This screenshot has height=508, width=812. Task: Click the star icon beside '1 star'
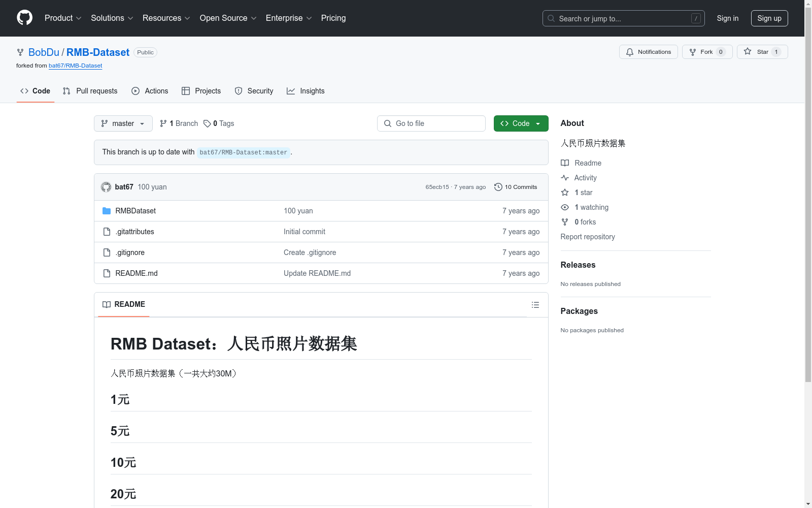pyautogui.click(x=565, y=193)
